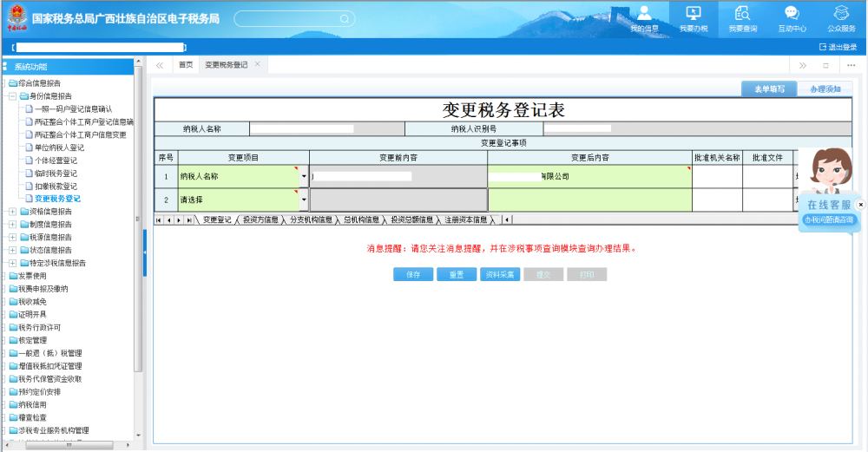Click the 我要办税 navigation icon

(x=693, y=18)
